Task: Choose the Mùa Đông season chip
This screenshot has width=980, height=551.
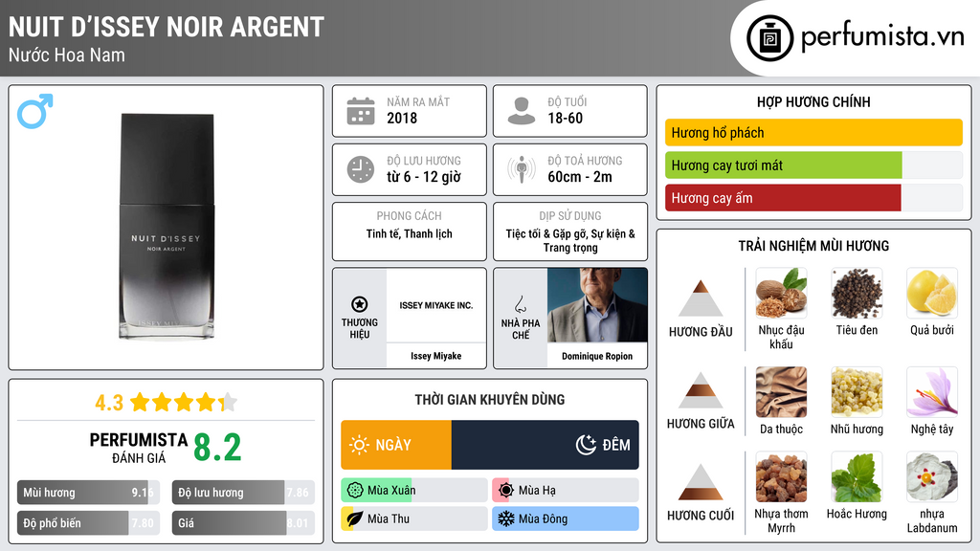Action: [x=565, y=518]
